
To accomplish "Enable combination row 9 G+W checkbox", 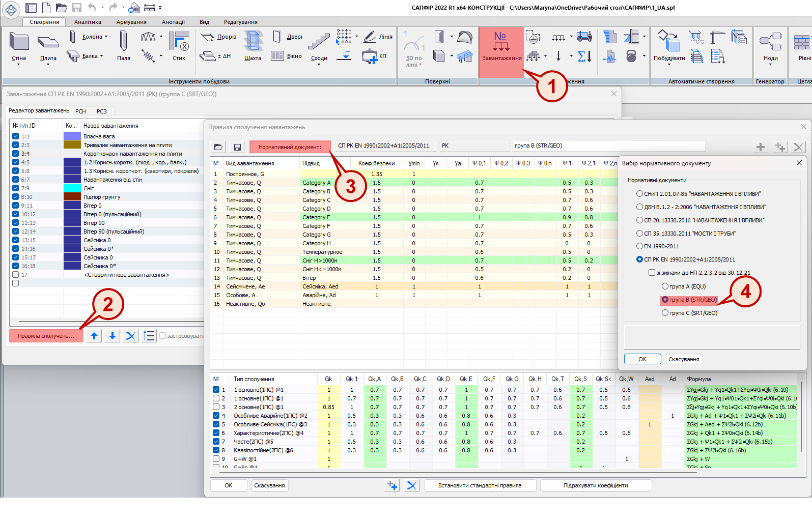I will tap(216, 459).
